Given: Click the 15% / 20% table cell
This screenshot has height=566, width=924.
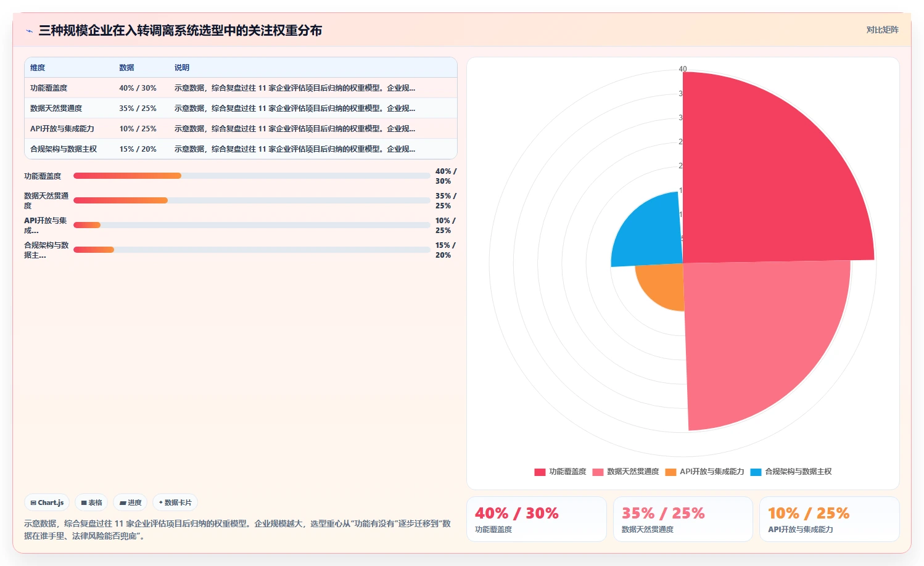Looking at the screenshot, I should click(141, 149).
